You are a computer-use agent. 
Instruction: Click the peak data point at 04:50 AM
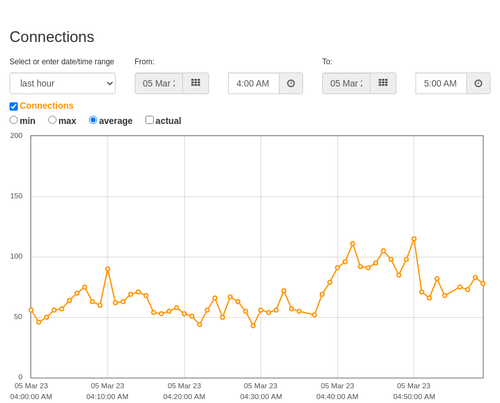[x=414, y=239]
